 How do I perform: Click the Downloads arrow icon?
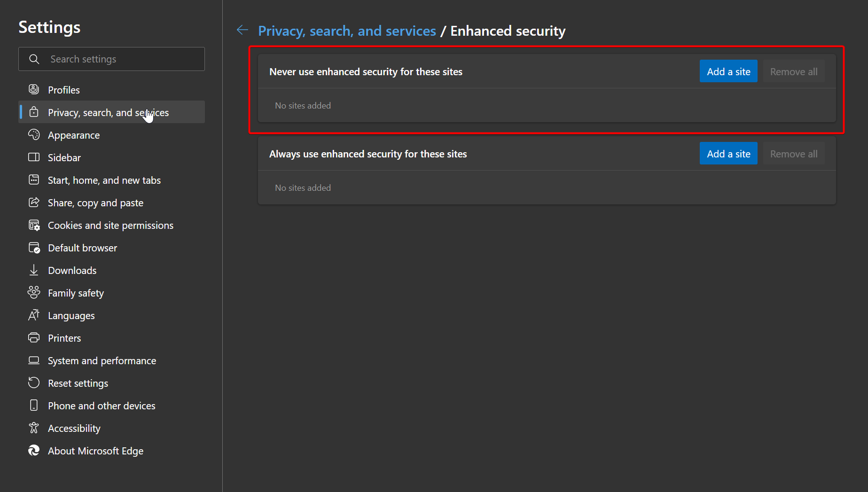click(34, 270)
